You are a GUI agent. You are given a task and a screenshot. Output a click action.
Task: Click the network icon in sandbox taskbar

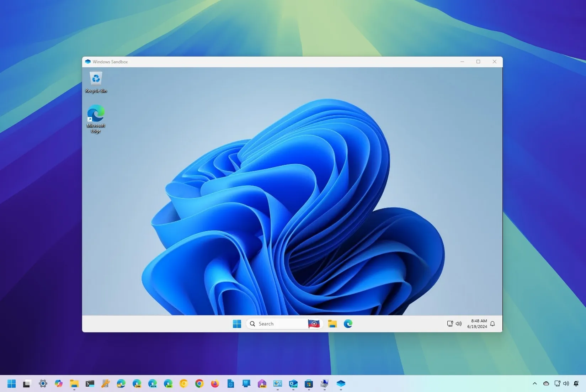tap(449, 324)
